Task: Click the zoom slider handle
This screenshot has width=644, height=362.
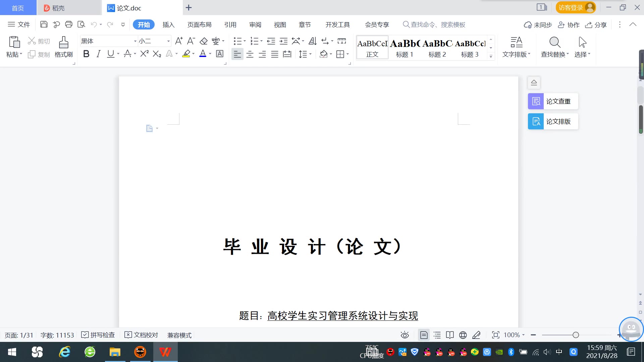Action: point(576,335)
